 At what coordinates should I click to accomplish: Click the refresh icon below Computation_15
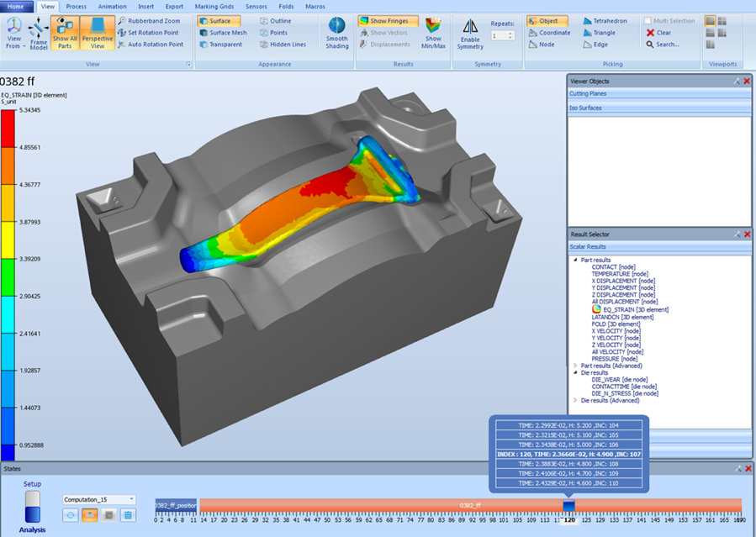pos(71,515)
